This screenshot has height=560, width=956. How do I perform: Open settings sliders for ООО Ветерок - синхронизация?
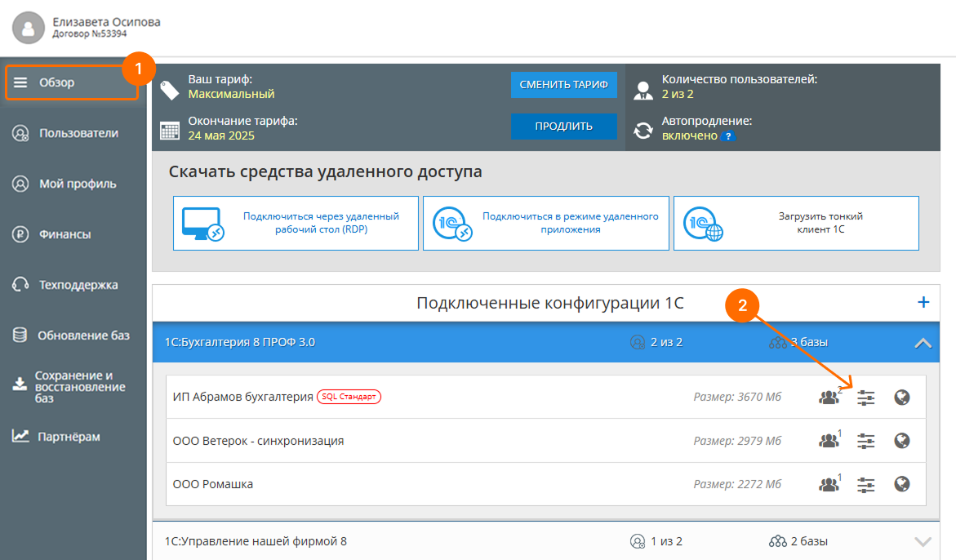coord(865,441)
